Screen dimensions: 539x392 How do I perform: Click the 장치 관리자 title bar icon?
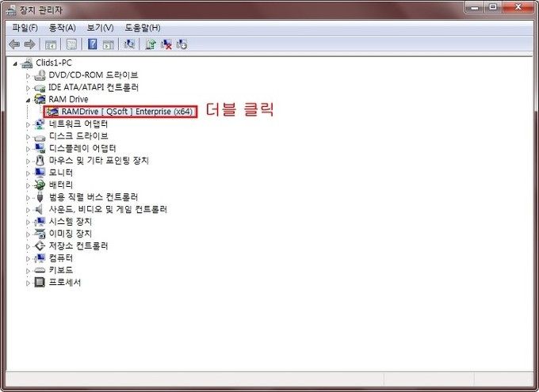11,10
